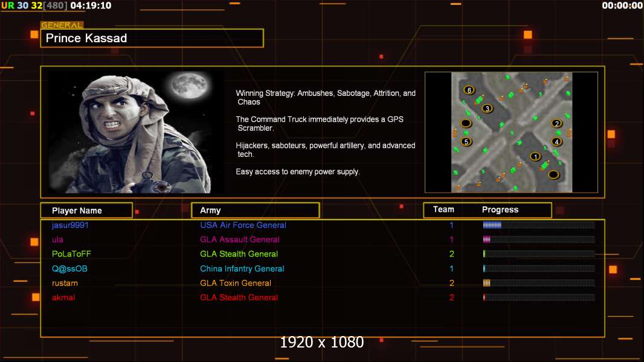Click PoLaToFF's GLA Stealth General army

coord(239,254)
